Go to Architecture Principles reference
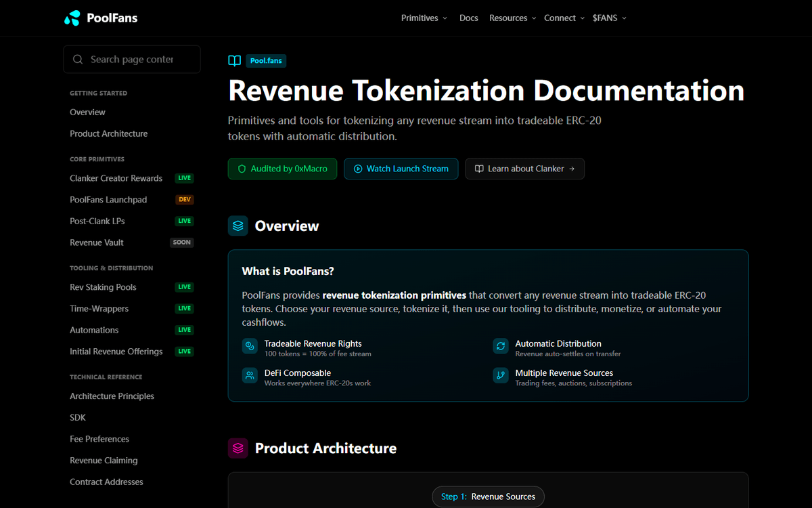This screenshot has width=812, height=508. (x=112, y=396)
